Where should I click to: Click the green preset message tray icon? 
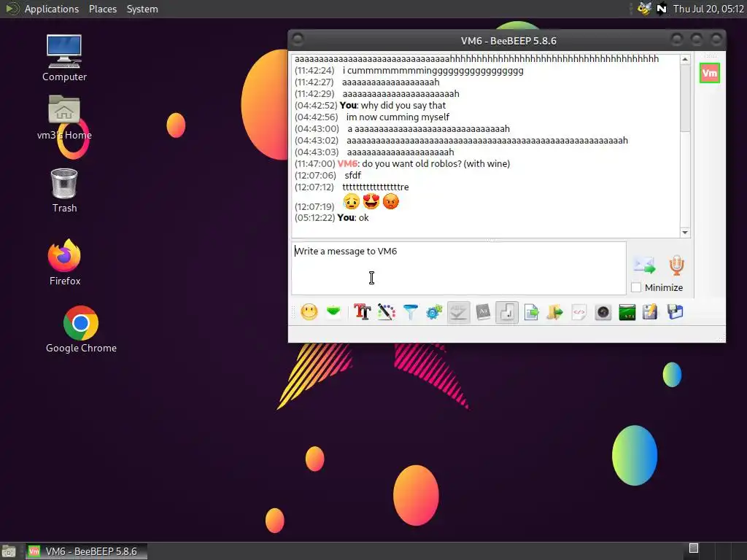click(333, 312)
